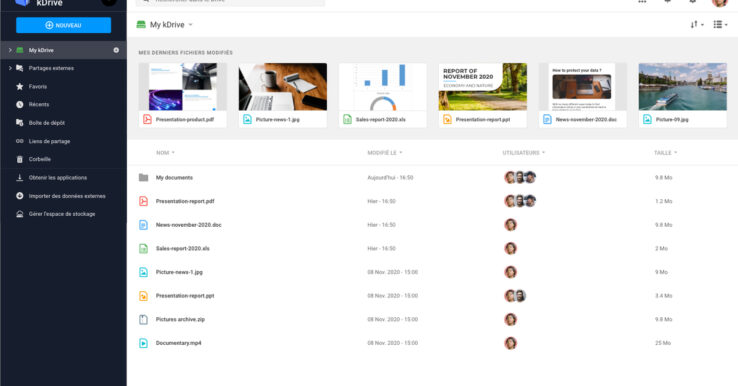
Task: Click user avatars on the My documents row
Action: point(520,177)
